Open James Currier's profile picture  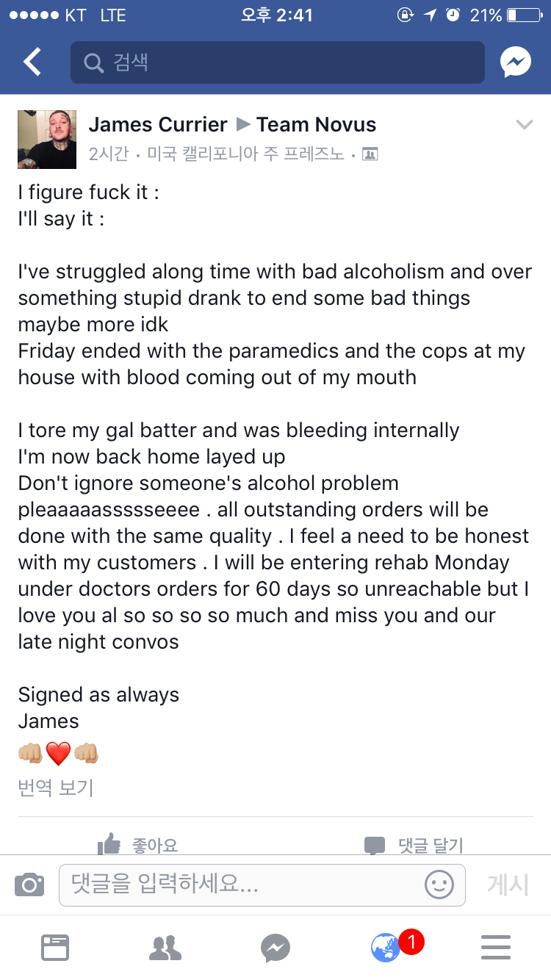point(47,140)
